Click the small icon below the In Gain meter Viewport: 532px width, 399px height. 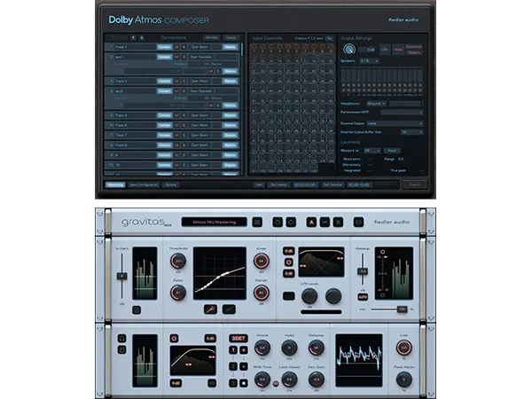[x=137, y=309]
